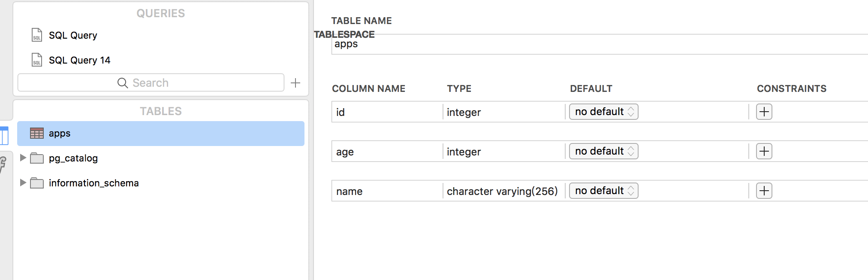Viewport: 868px width, 280px height.
Task: Edit the id column name field
Action: point(387,112)
